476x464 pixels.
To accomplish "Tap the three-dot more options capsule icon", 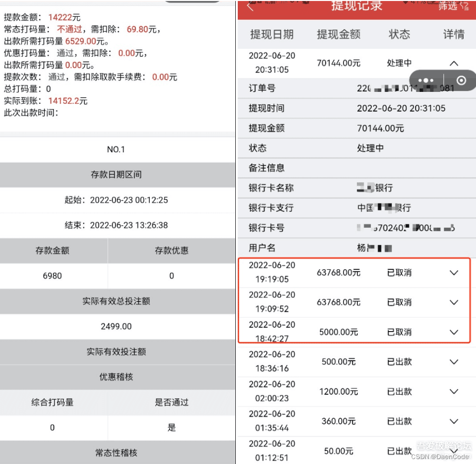I will 426,80.
